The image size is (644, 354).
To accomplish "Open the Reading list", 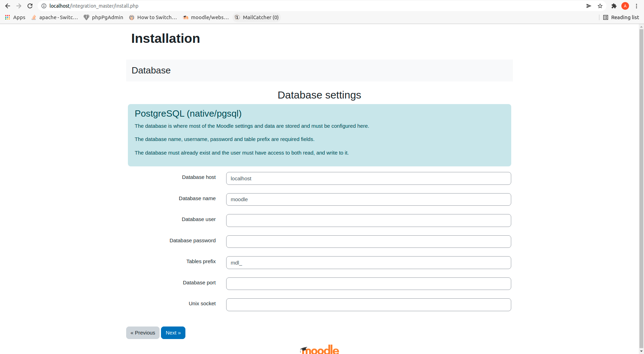I will [621, 17].
